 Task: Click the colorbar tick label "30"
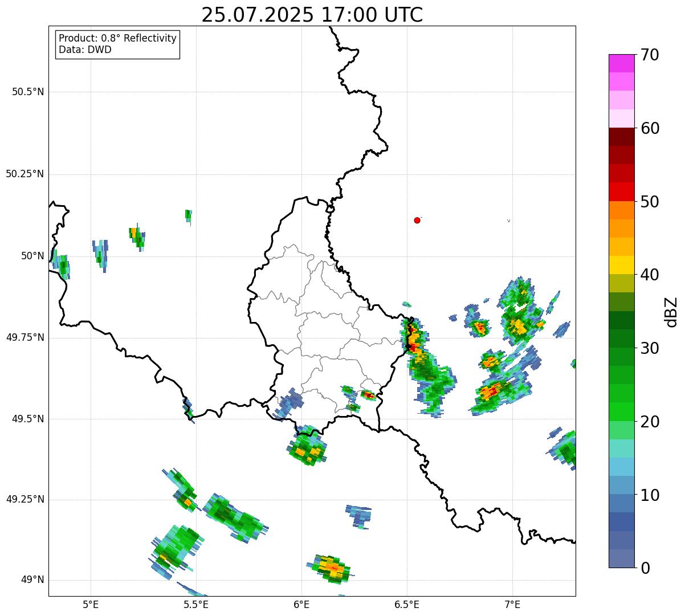[650, 348]
